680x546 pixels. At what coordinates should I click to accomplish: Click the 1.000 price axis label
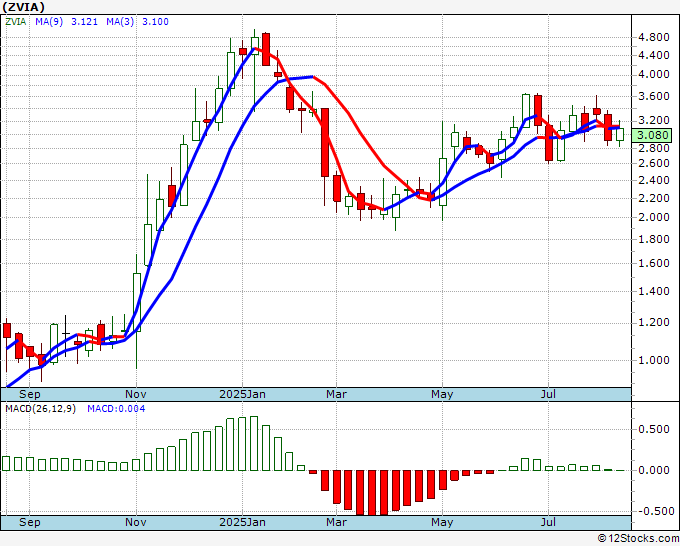click(x=654, y=360)
